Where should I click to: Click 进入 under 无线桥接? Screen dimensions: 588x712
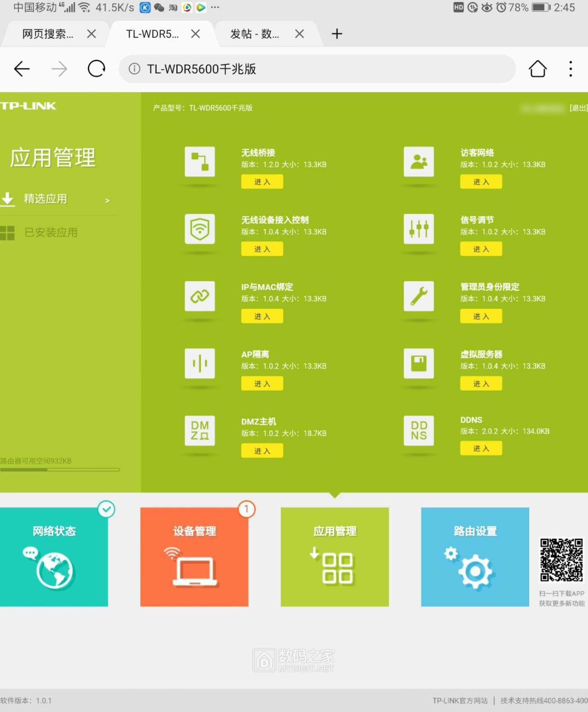tap(262, 182)
